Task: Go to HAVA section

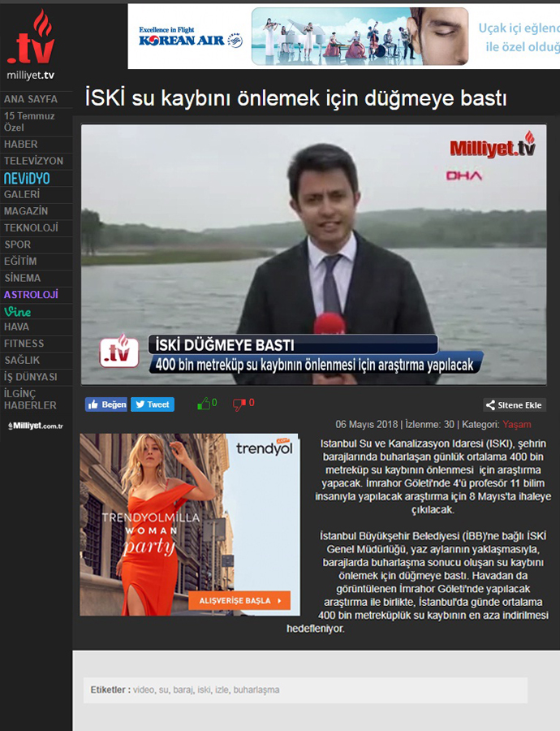Action: tap(16, 327)
